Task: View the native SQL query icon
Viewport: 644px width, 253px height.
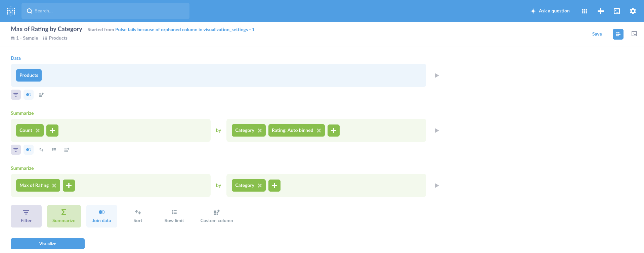Action: (634, 34)
